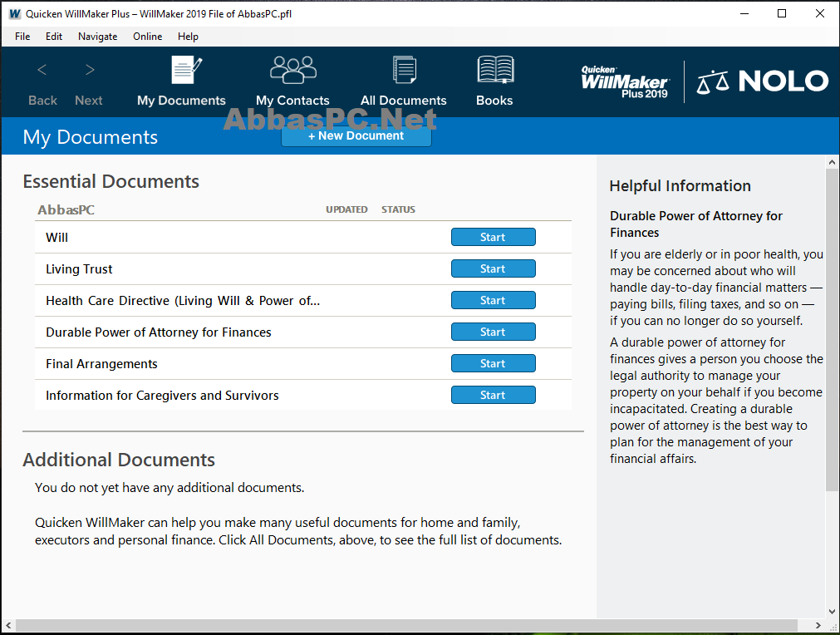840x635 pixels.
Task: Close the WillMaker window
Action: (x=819, y=14)
